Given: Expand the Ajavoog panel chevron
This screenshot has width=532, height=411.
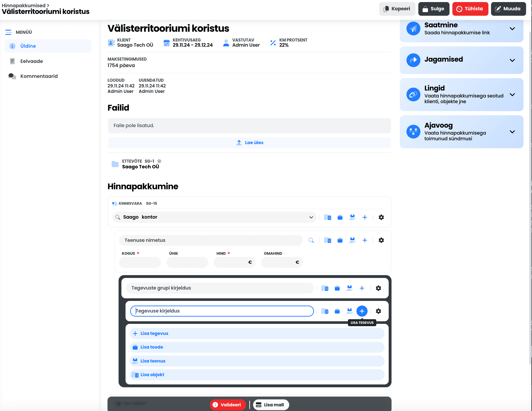Looking at the screenshot, I should pos(512,132).
